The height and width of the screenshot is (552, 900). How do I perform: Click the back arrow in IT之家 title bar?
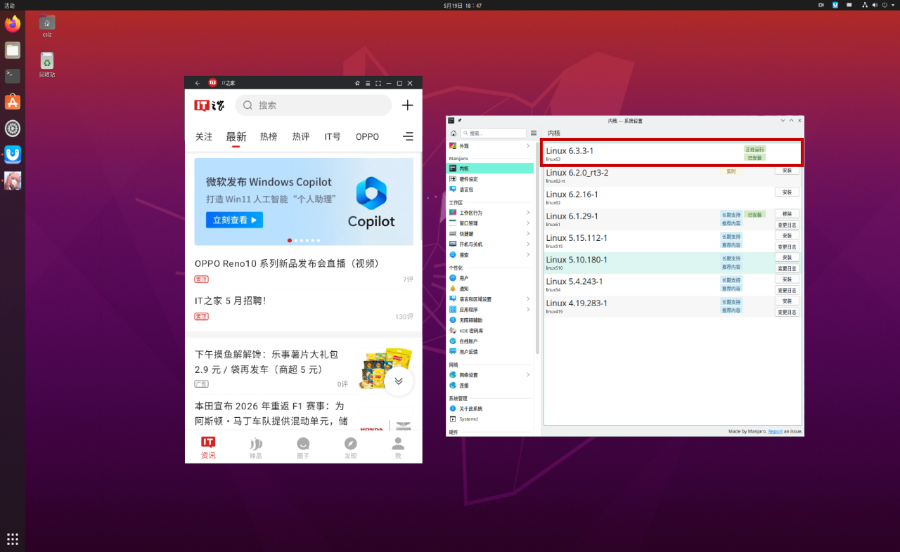[x=197, y=83]
